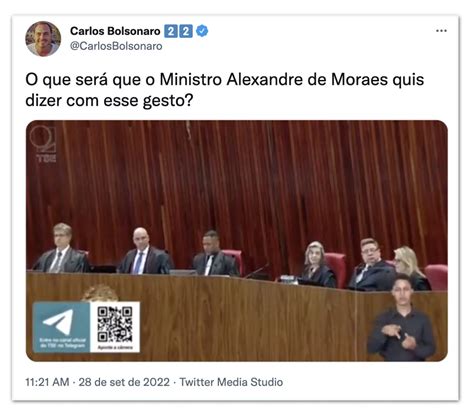Image resolution: width=474 pixels, height=417 pixels.
Task: Click the second blue "2" emoji badge
Action: click(186, 31)
